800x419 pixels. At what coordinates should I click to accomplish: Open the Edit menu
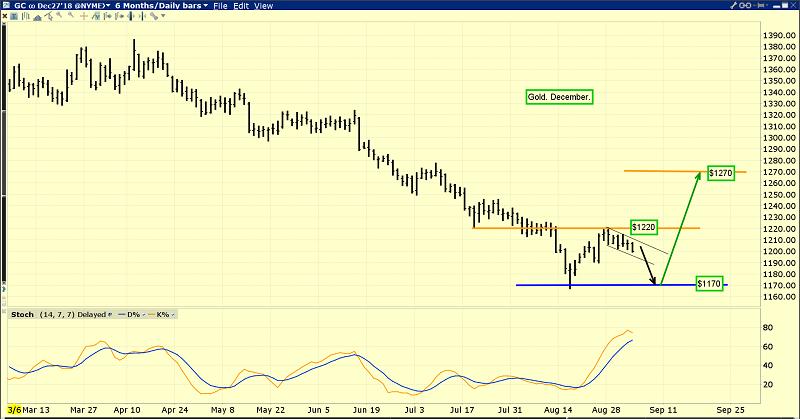(x=243, y=6)
